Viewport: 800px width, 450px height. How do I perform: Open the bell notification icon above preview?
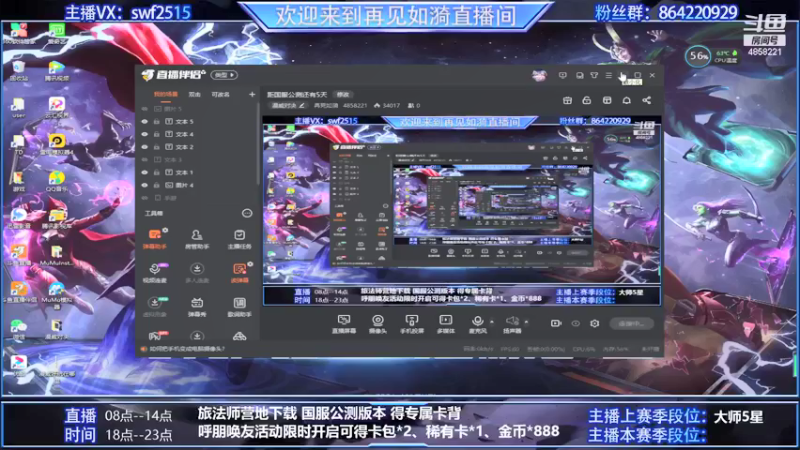tap(627, 101)
